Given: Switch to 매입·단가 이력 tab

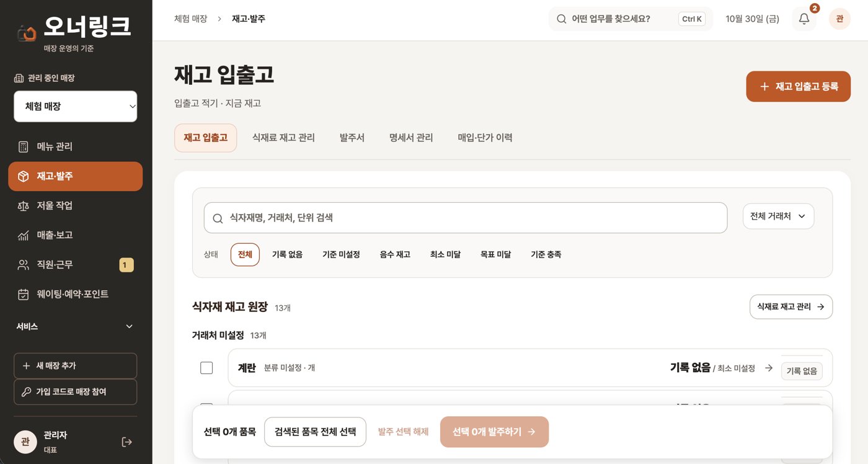Looking at the screenshot, I should coord(485,138).
